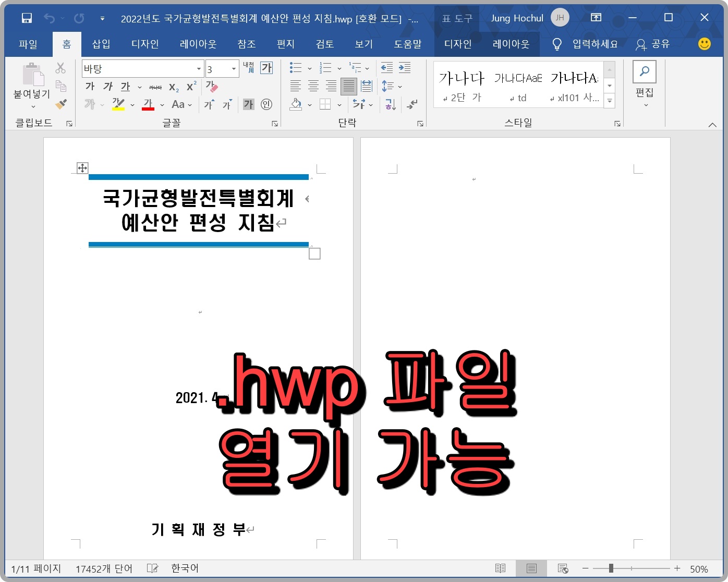This screenshot has width=728, height=582.
Task: Expand the line spacing options dropdown
Action: coord(399,87)
